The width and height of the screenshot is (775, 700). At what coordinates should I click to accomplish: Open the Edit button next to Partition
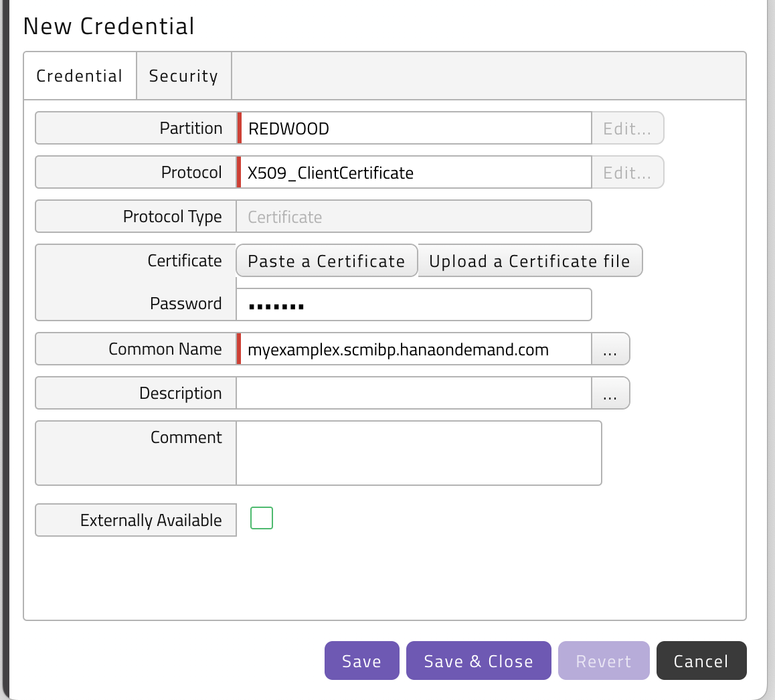(x=627, y=128)
